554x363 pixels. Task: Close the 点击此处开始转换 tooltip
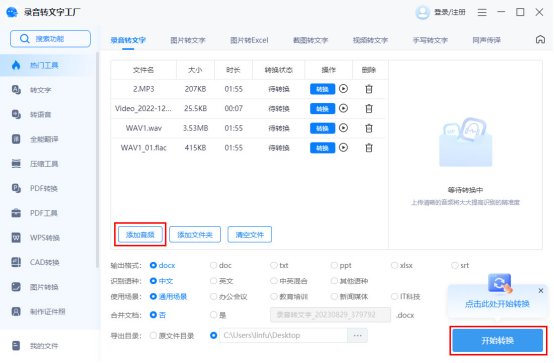[x=541, y=291]
